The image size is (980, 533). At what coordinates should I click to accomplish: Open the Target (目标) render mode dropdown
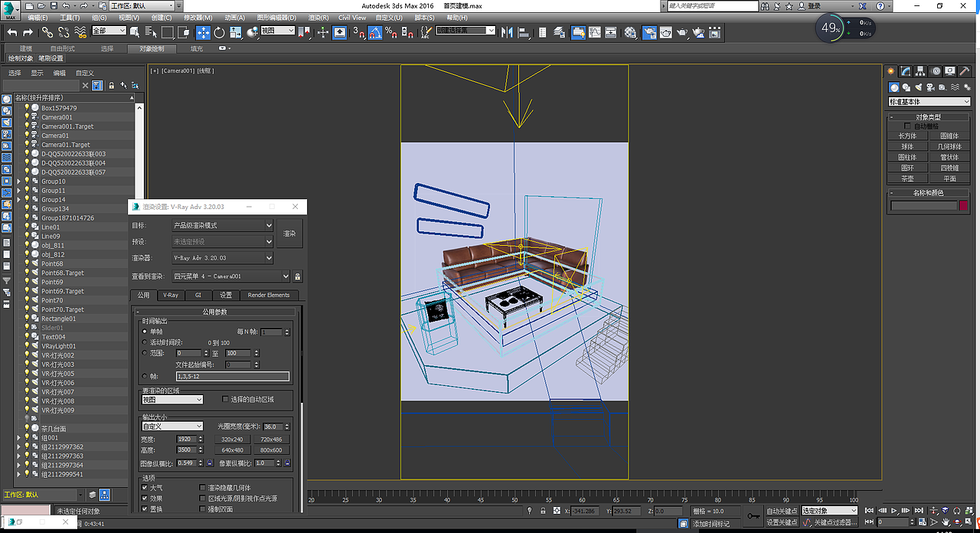223,225
